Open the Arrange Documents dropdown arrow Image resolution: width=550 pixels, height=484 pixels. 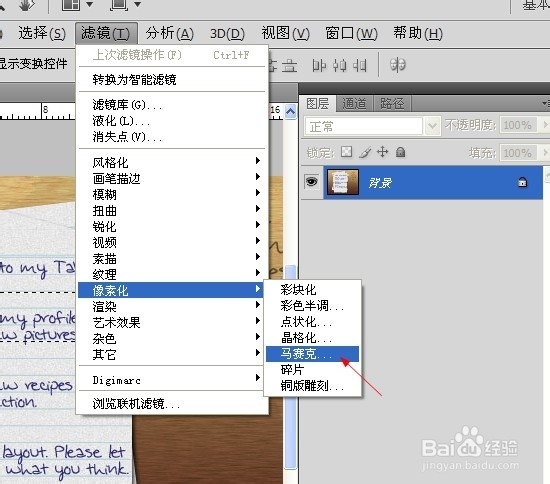(90, 5)
